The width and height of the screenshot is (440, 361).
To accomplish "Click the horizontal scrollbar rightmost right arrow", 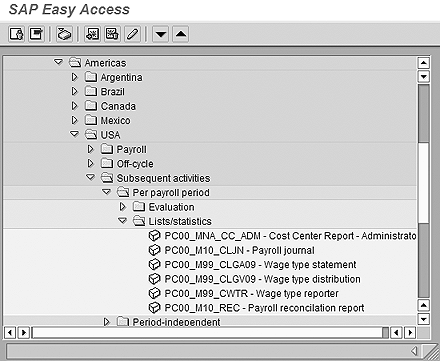I will 410,332.
